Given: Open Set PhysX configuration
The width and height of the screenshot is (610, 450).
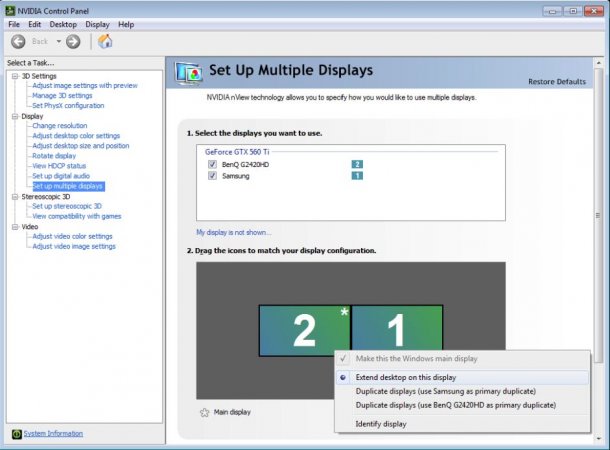Looking at the screenshot, I should click(68, 106).
